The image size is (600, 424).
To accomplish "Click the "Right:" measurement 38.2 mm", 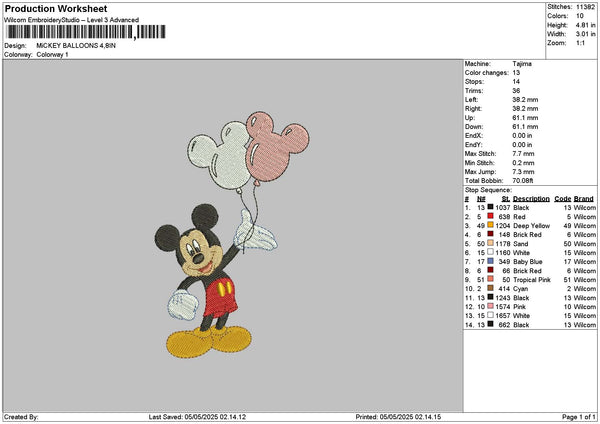I will 525,109.
